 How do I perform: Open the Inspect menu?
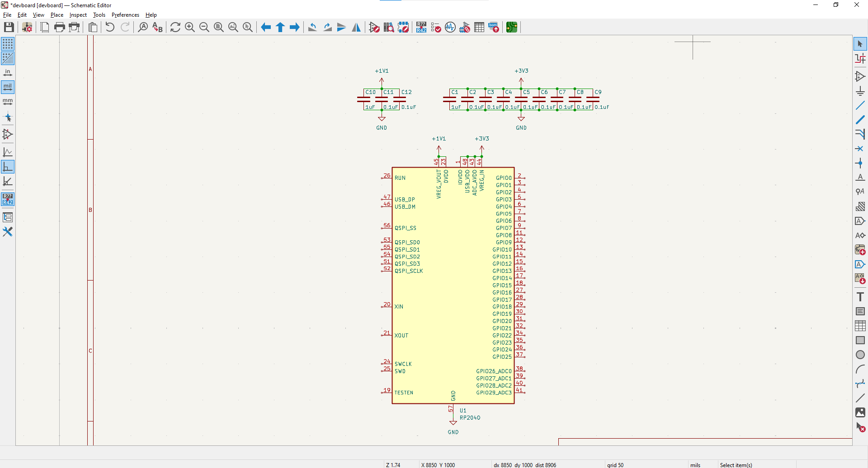pyautogui.click(x=78, y=15)
